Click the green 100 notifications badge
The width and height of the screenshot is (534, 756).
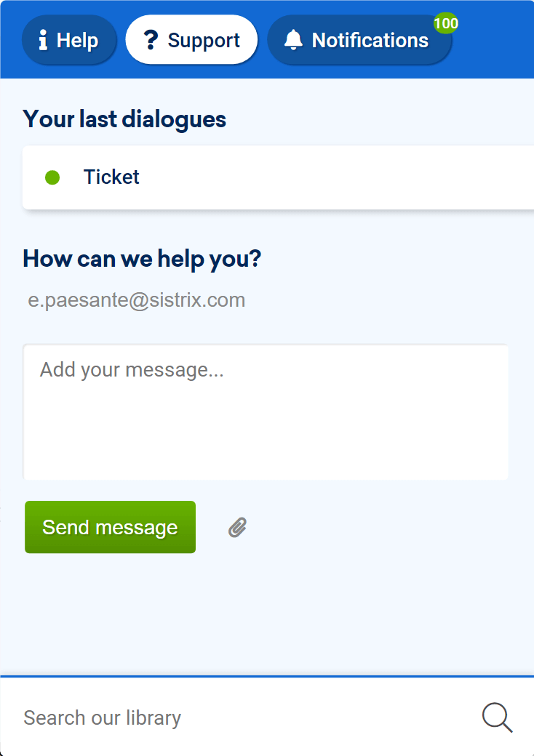[446, 23]
